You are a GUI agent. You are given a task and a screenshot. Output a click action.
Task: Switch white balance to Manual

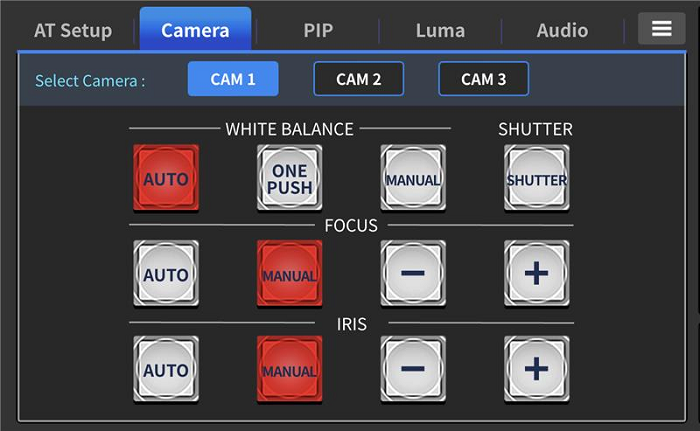point(413,179)
